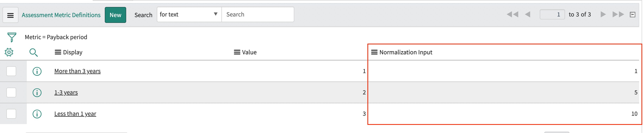Image resolution: width=644 pixels, height=133 pixels.
Task: Click the Metric = Payback period breadcrumb
Action: coord(56,37)
